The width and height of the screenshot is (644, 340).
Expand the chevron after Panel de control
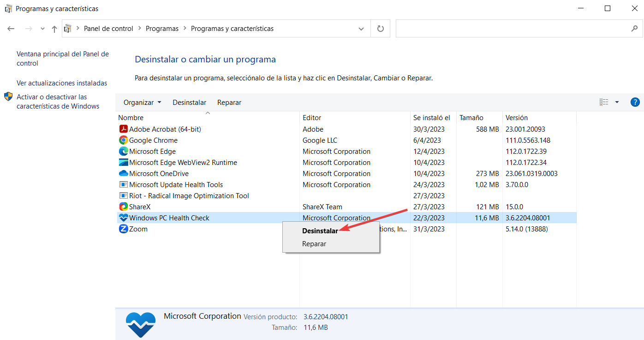[x=139, y=29]
